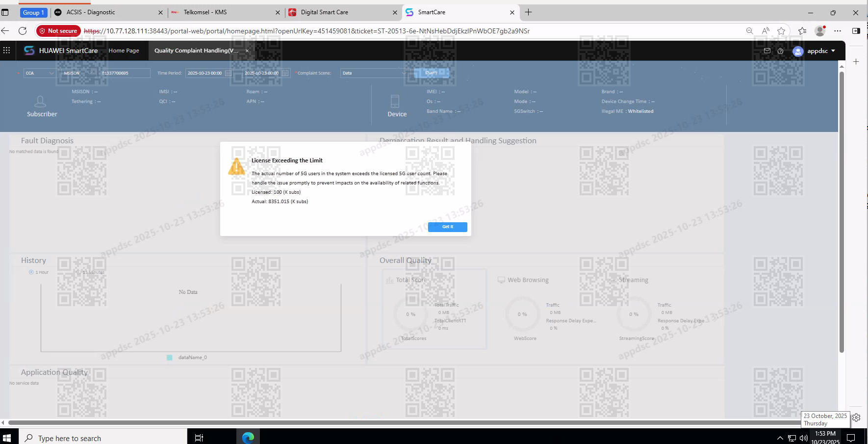
Task: Click the page horizontal scrollbar
Action: point(405,422)
